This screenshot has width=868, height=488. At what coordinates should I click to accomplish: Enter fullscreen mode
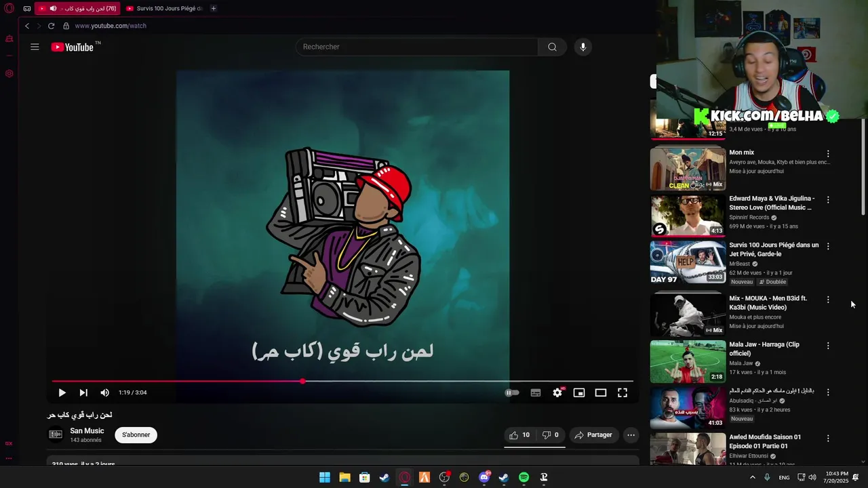[623, 392]
